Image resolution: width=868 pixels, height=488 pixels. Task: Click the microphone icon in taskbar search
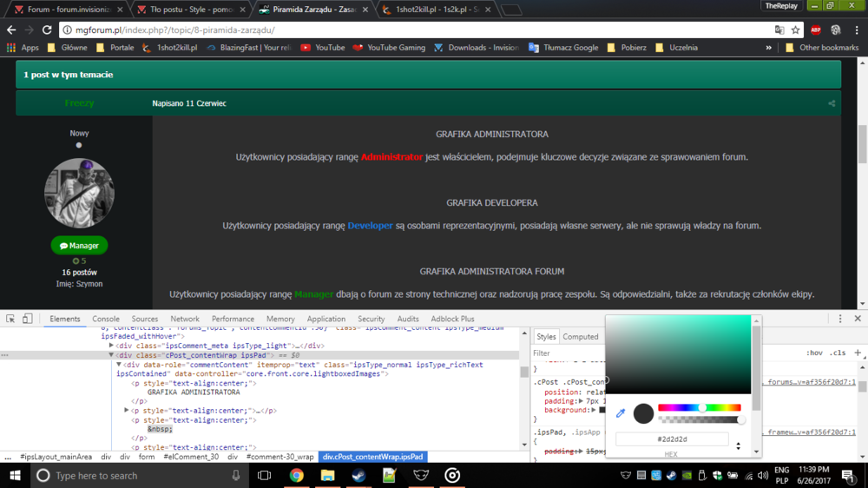pyautogui.click(x=236, y=475)
